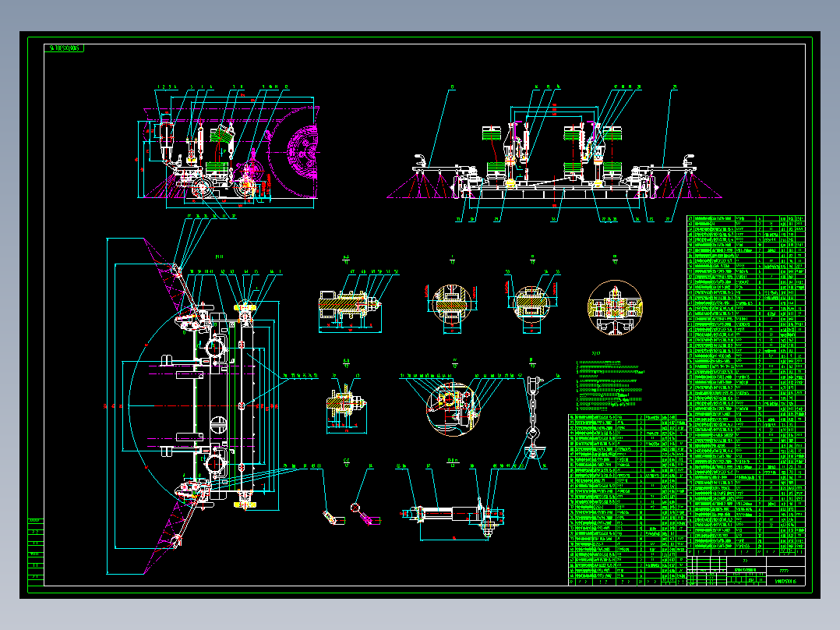Click the front elevation view with spray fans

click(555, 155)
